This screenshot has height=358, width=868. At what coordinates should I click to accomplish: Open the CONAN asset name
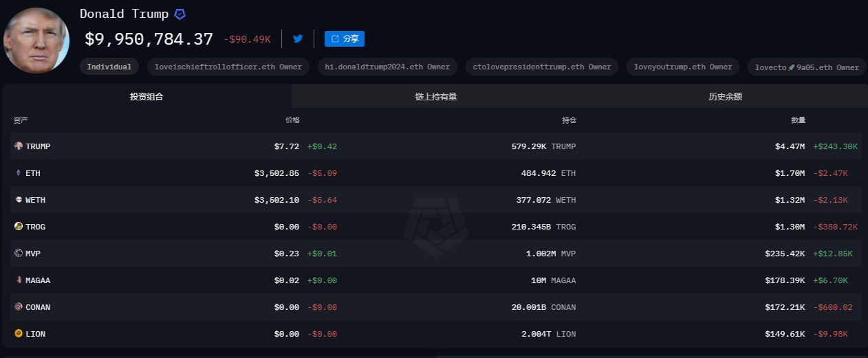[x=38, y=307]
